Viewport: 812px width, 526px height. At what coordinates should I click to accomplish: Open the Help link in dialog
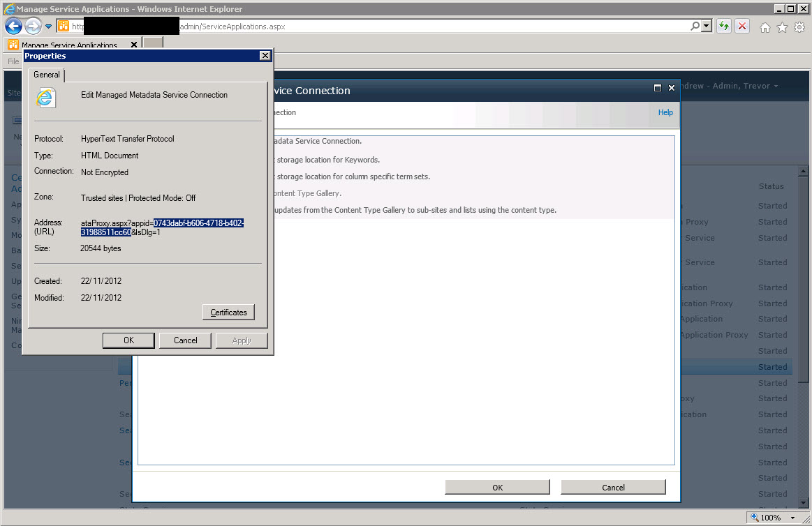(x=665, y=112)
